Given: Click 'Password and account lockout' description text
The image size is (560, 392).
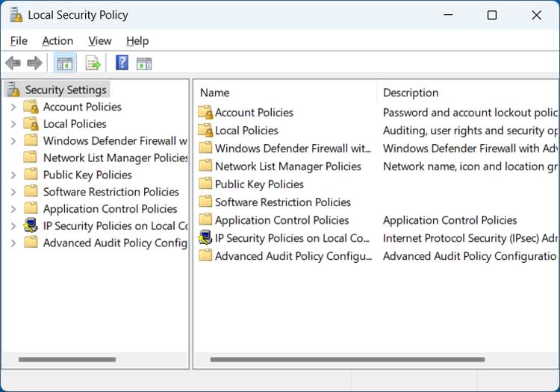Looking at the screenshot, I should [x=470, y=113].
